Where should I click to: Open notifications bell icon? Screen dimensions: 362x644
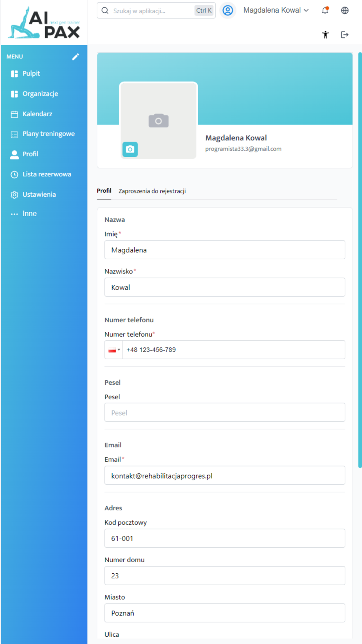click(x=325, y=10)
